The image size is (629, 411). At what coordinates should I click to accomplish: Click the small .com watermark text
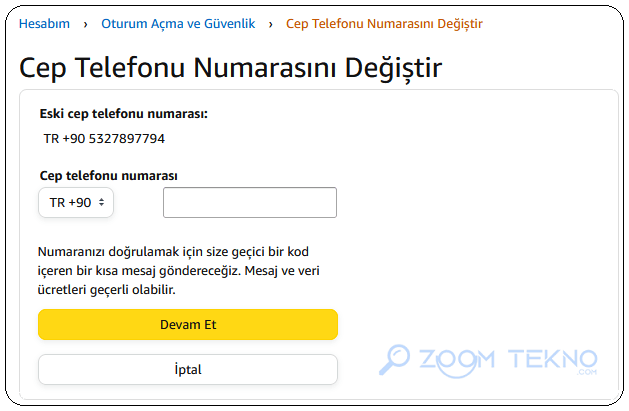click(x=587, y=373)
